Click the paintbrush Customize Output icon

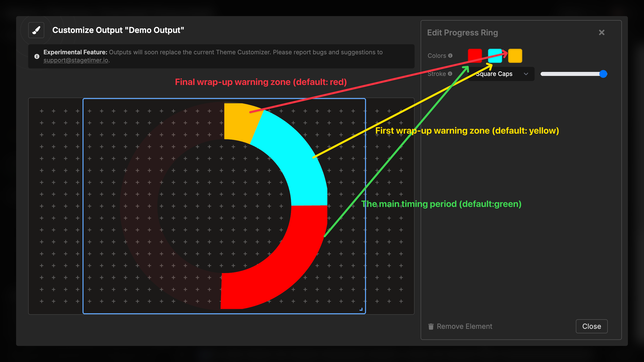pyautogui.click(x=36, y=30)
